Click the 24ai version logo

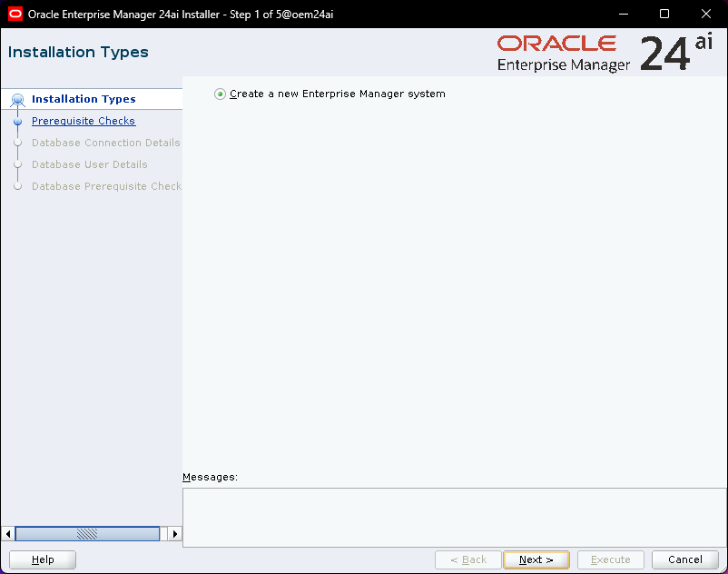[x=676, y=54]
